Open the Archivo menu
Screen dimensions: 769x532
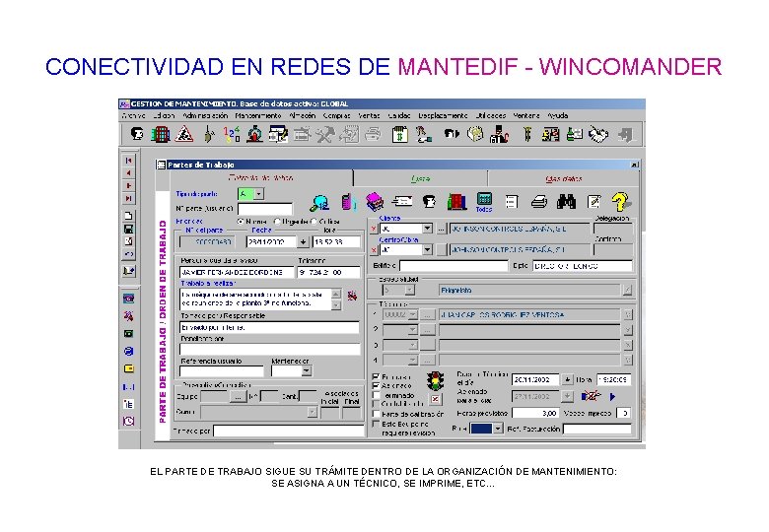(x=133, y=115)
